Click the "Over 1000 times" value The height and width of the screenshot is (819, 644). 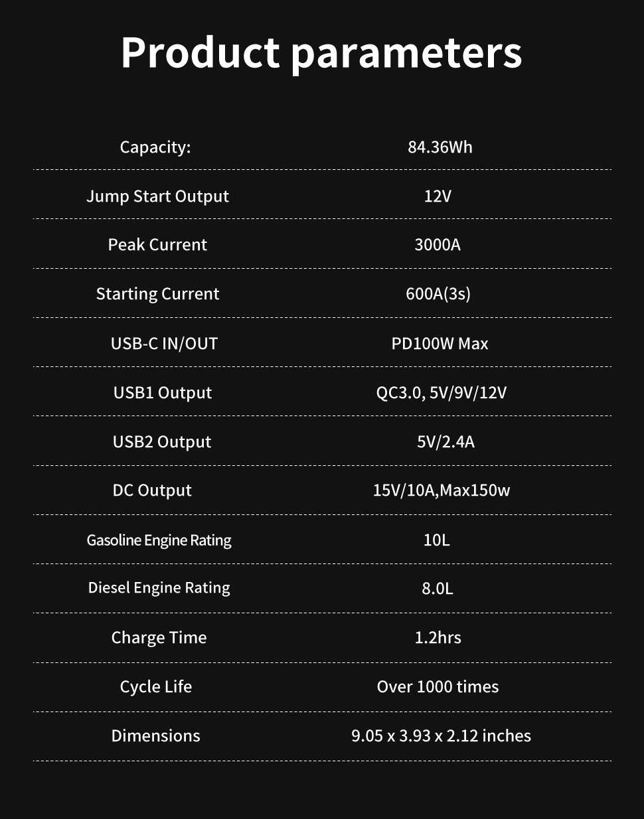tap(438, 687)
